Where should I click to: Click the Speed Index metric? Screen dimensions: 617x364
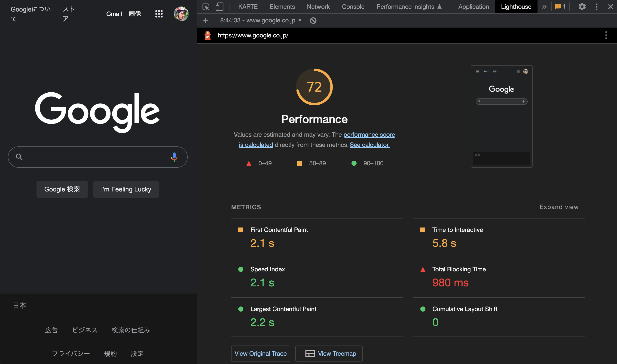(317, 278)
